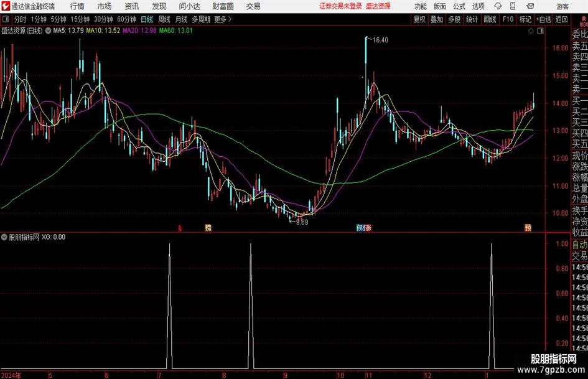Click the MA5: 13.79 label
Viewport: 588px width, 379px height.
click(68, 30)
